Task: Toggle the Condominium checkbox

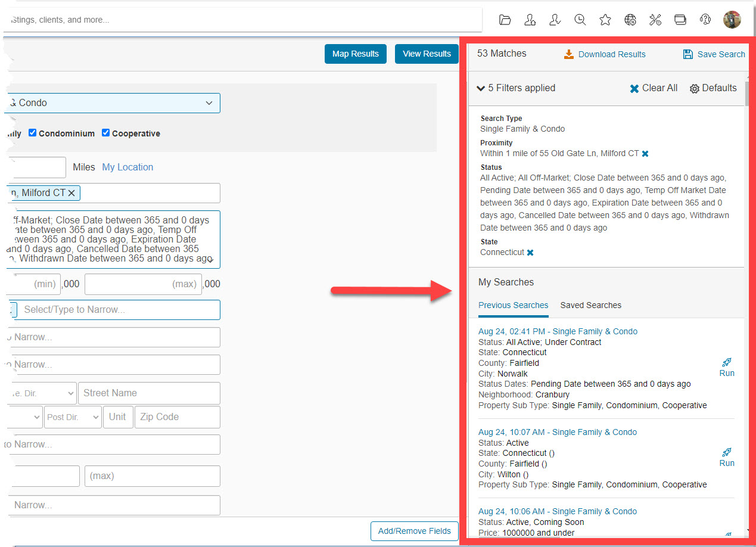Action: (x=33, y=133)
